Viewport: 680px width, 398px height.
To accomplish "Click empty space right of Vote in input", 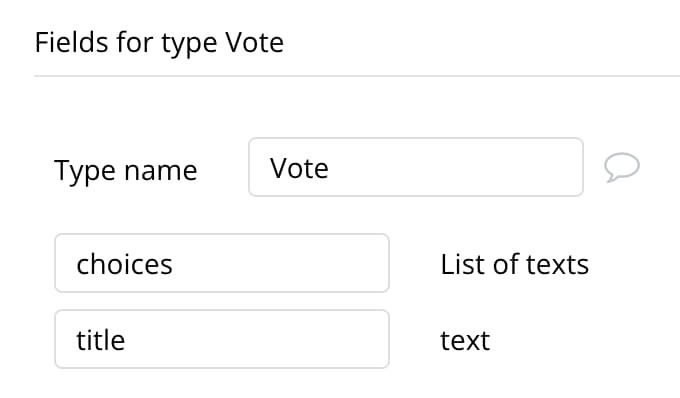I will click(455, 167).
